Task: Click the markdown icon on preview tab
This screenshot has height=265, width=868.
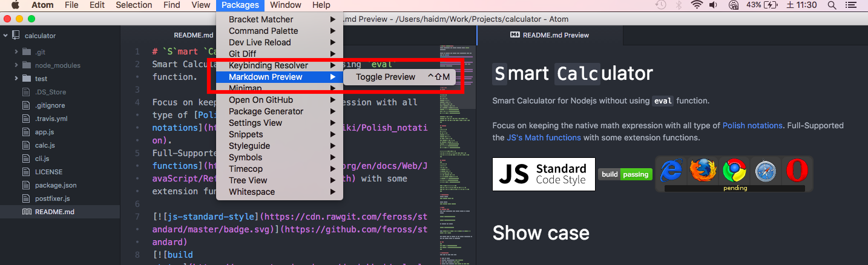Action: click(516, 35)
